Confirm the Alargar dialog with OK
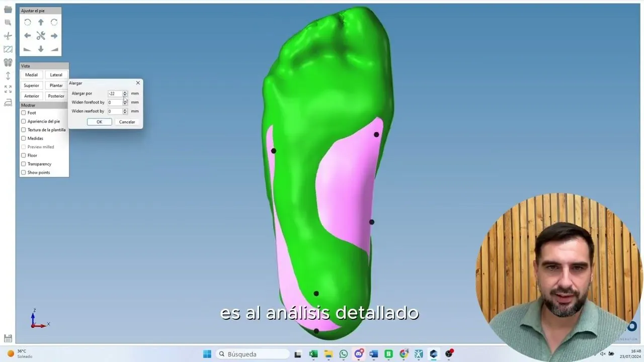This screenshot has height=362, width=644. click(x=99, y=122)
